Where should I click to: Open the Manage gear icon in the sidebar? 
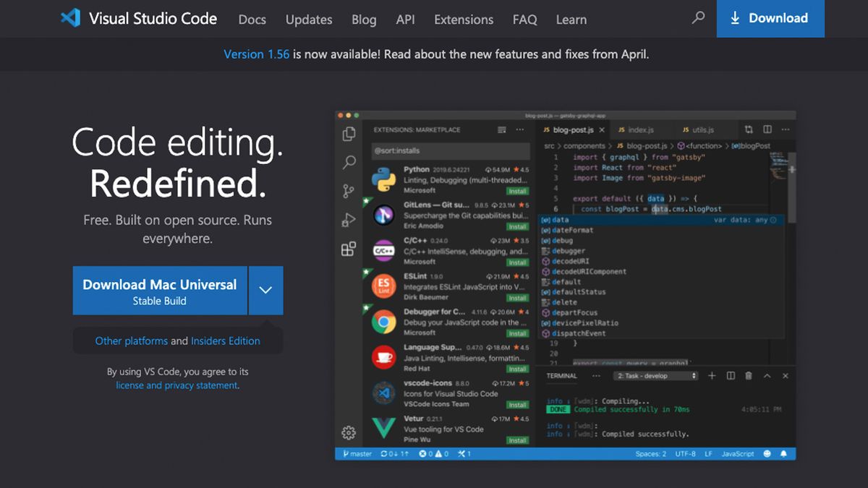349,432
